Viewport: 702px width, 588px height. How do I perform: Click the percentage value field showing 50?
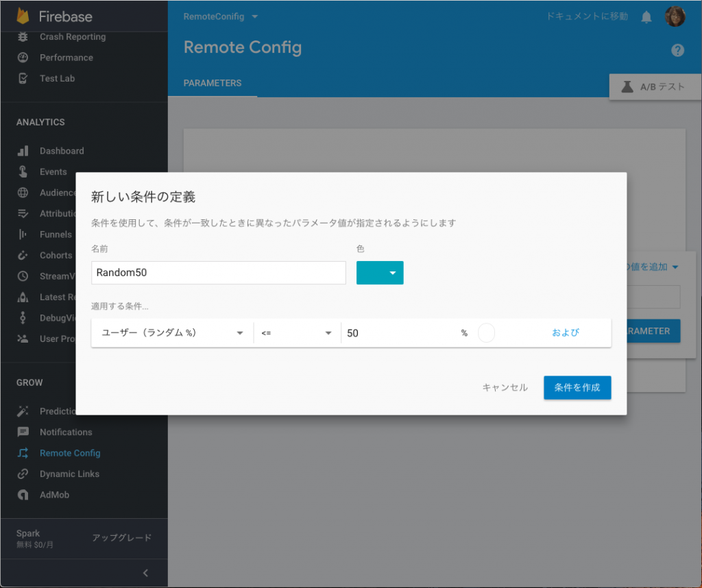tap(400, 333)
